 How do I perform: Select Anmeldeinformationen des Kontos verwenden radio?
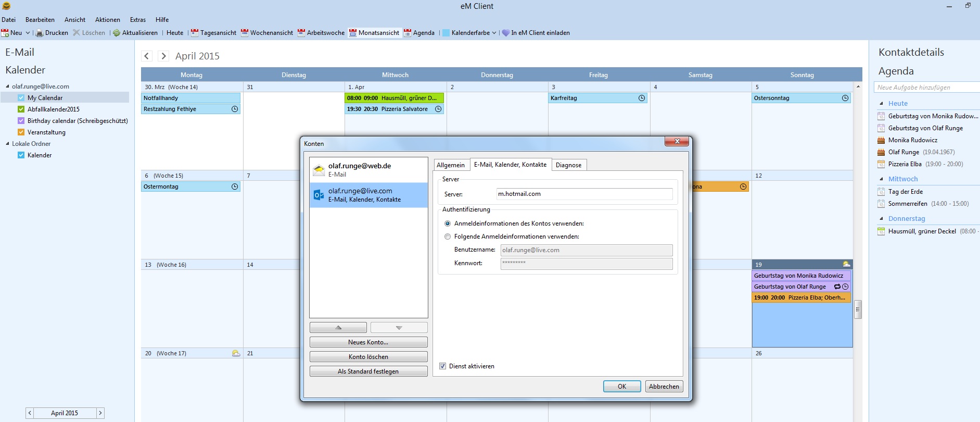[448, 224]
